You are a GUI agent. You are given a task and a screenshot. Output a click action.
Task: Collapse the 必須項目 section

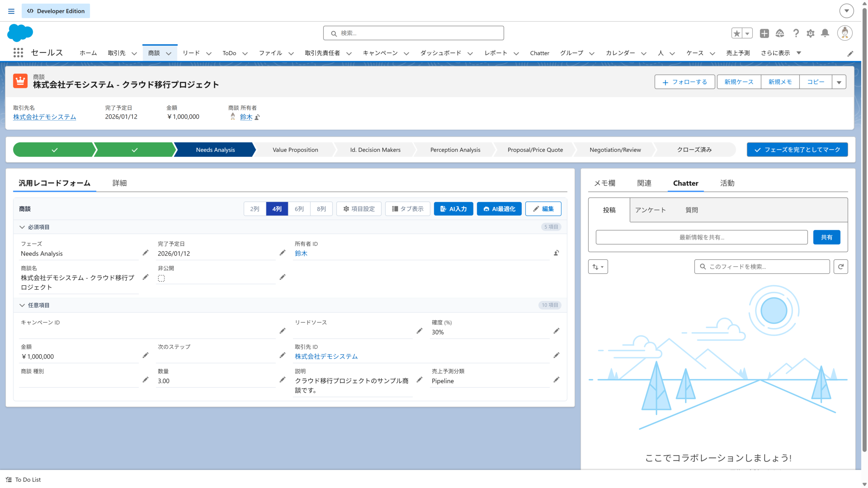tap(22, 227)
